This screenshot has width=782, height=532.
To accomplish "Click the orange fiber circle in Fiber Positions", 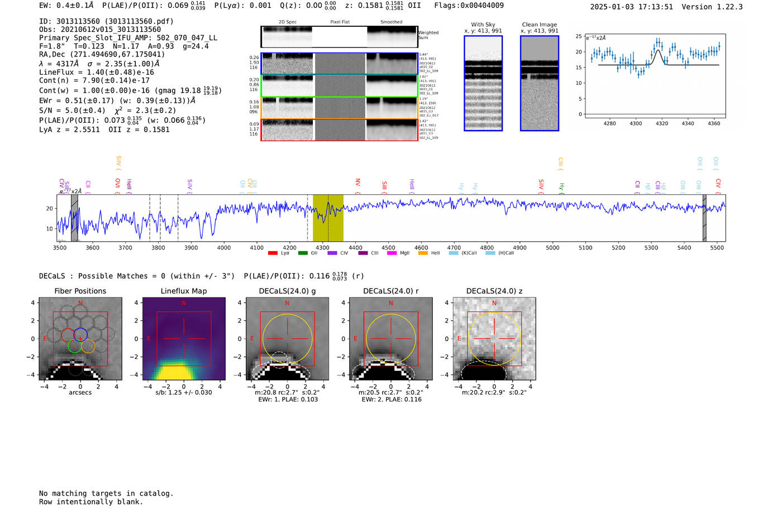I will 88,346.
